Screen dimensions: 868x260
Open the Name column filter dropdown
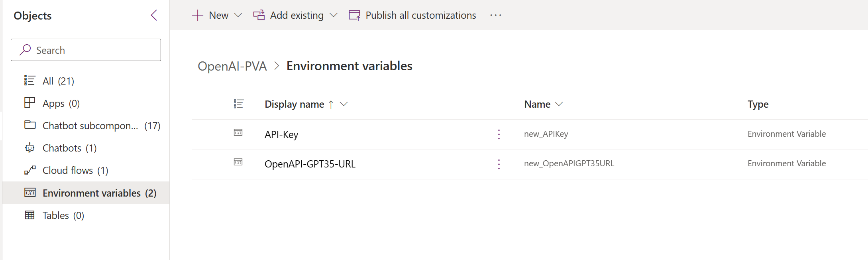tap(559, 104)
